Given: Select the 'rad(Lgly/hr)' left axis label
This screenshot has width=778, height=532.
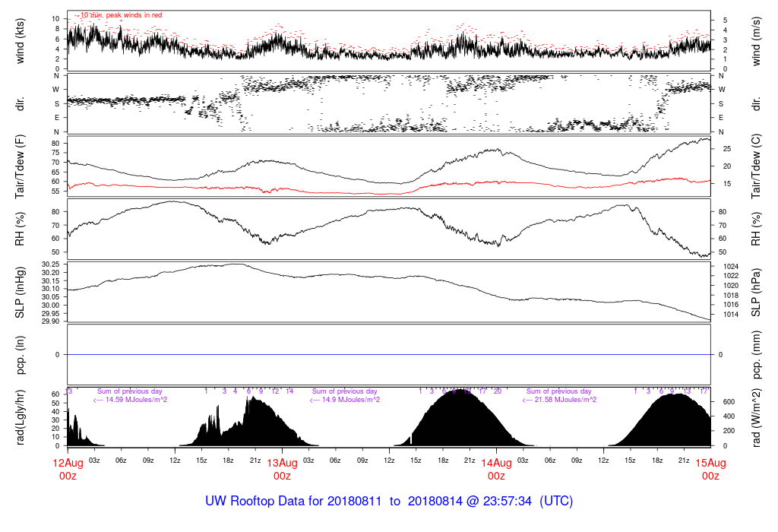Looking at the screenshot, I should click(21, 418).
